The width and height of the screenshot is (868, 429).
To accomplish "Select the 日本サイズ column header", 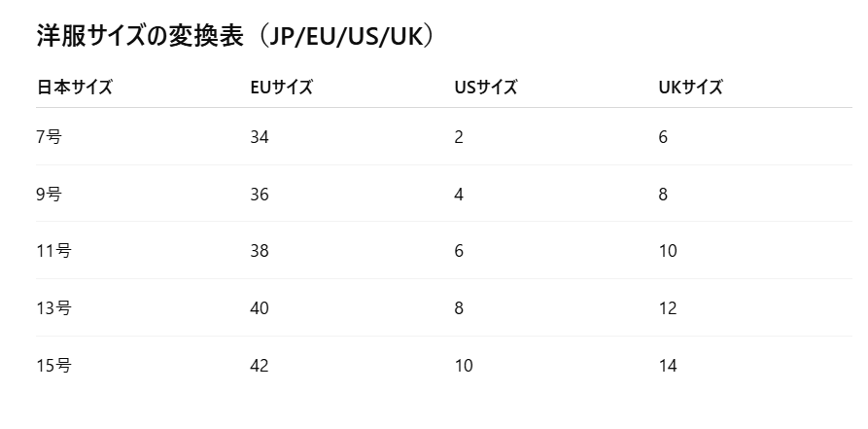I will [74, 88].
